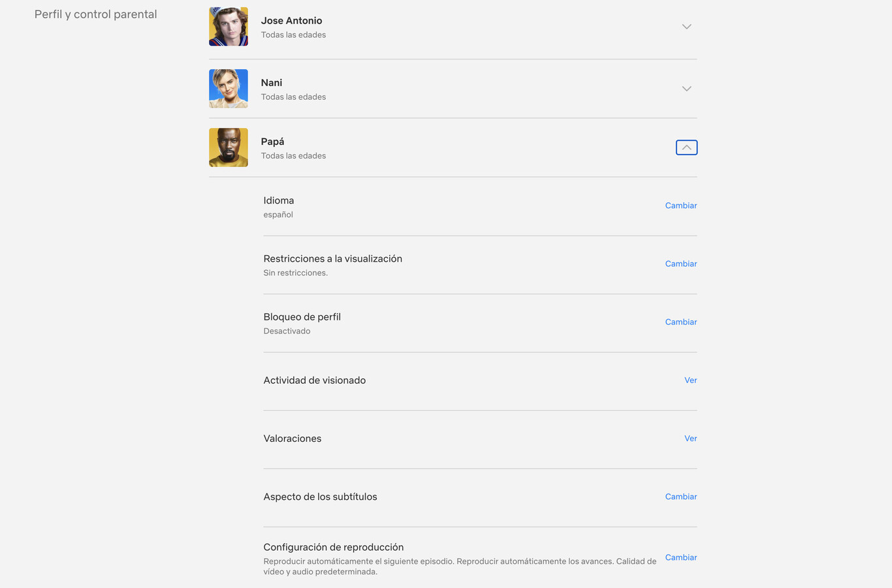The height and width of the screenshot is (588, 892).
Task: Click the Sin restricciones status text
Action: click(295, 272)
